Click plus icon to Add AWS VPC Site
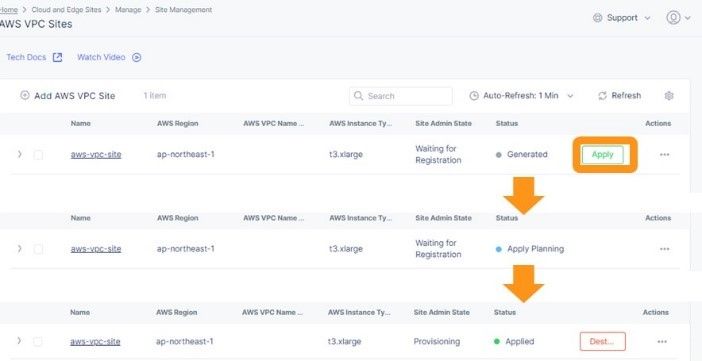The width and height of the screenshot is (702, 361). coord(25,95)
